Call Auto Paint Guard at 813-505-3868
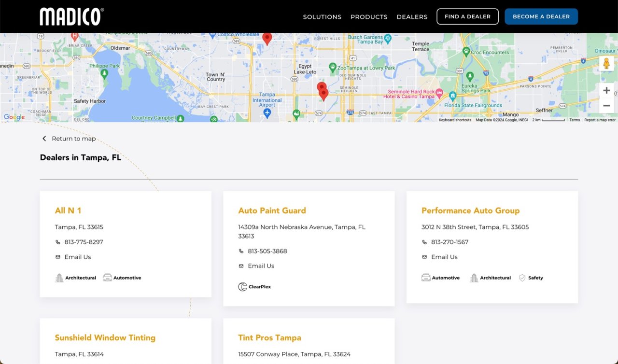The width and height of the screenshot is (618, 364). pos(267,251)
